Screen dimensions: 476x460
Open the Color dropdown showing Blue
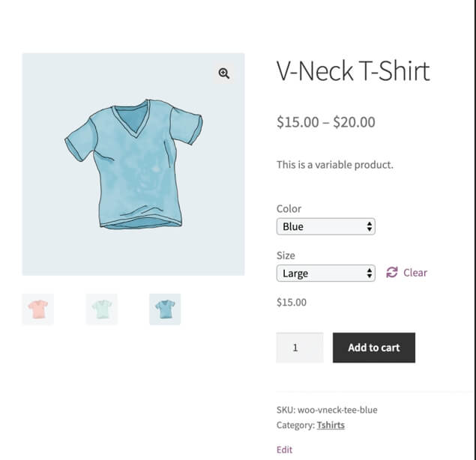(326, 226)
